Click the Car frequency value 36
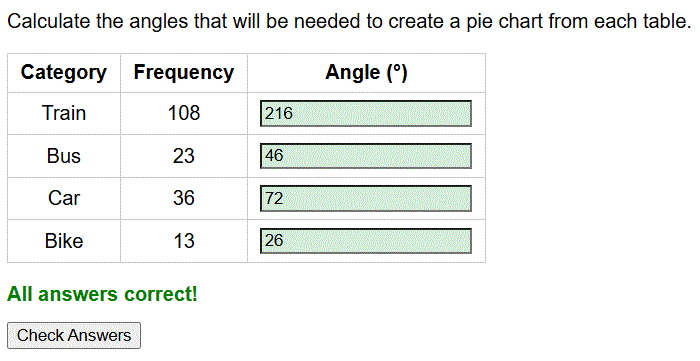 tap(184, 199)
